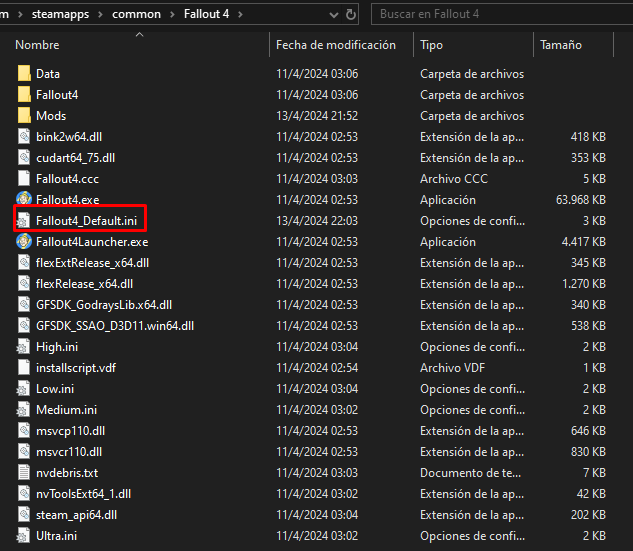This screenshot has height=551, width=633.
Task: Select the Medium.ini file icon
Action: [23, 409]
